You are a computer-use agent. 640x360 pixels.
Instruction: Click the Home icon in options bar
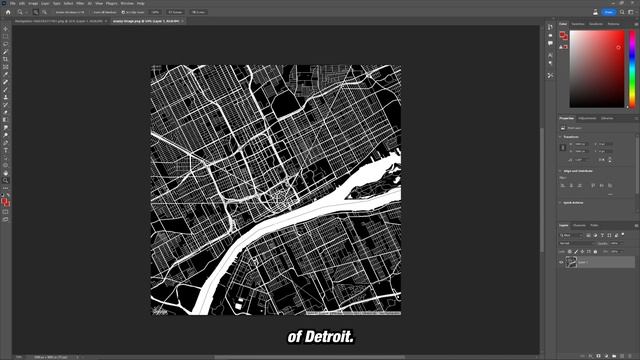pyautogui.click(x=8, y=12)
